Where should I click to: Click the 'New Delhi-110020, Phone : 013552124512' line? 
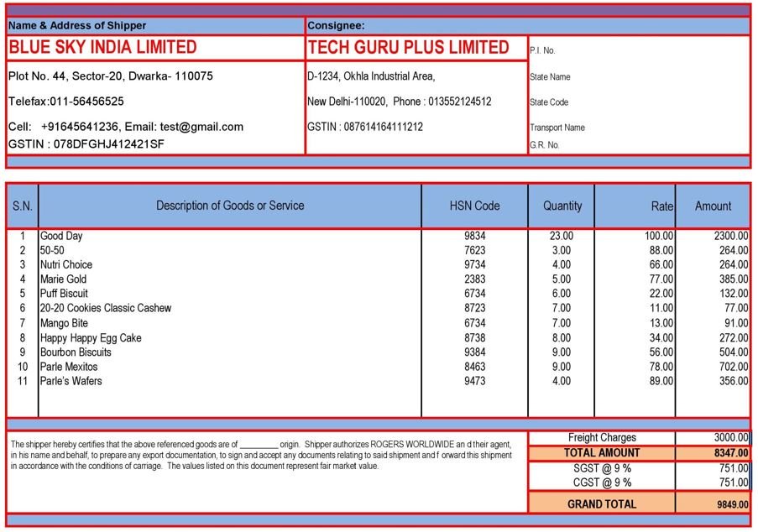coord(400,102)
